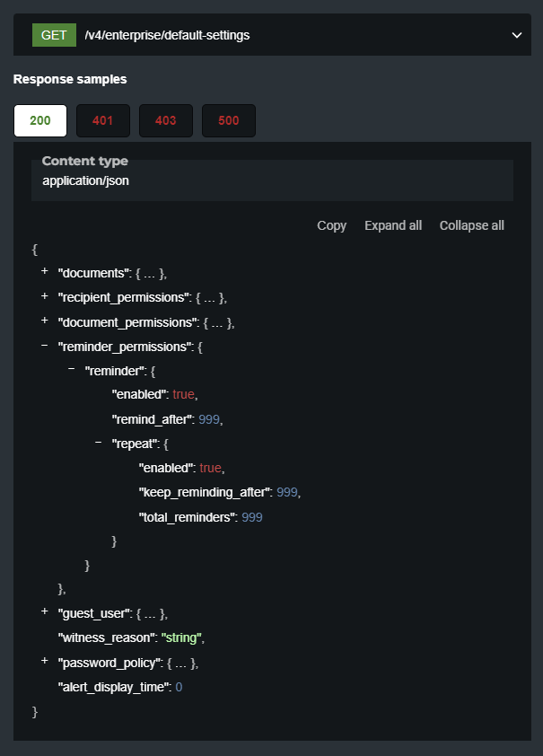Click the GET method badge
Viewport: 543px width, 756px height.
point(54,35)
